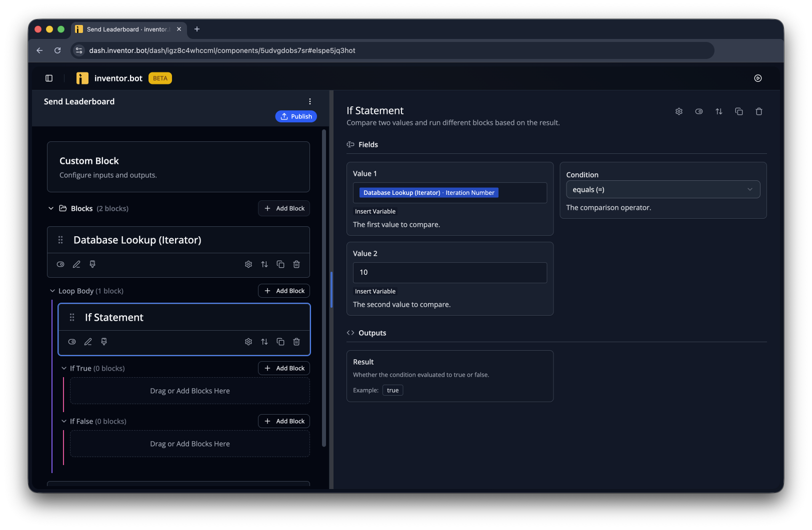The width and height of the screenshot is (812, 530).
Task: Click the browser address bar URL
Action: click(x=222, y=50)
